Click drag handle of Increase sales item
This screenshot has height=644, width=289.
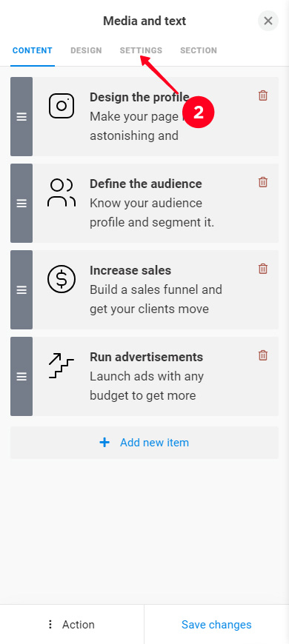(x=21, y=290)
